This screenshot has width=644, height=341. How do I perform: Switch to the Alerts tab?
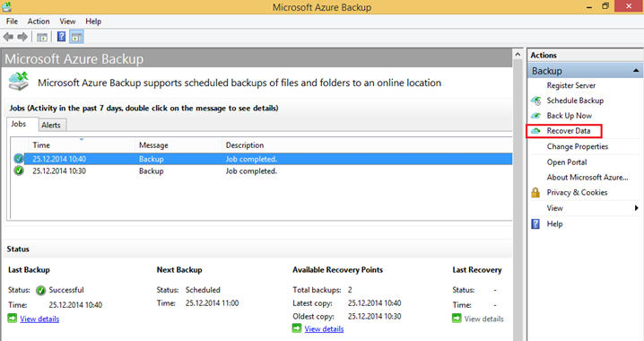(51, 125)
